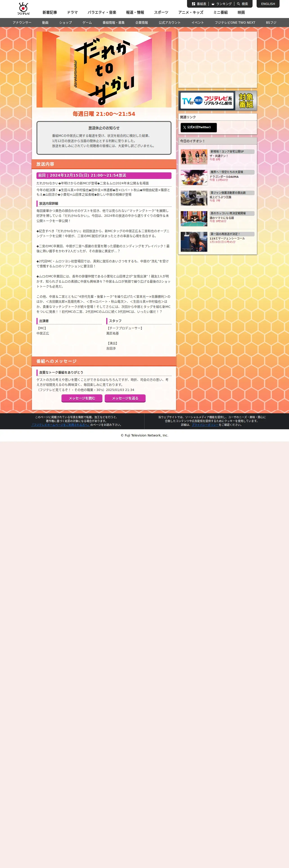The height and width of the screenshot is (868, 289).
Task: Open the アニメ・キッズ menu
Action: click(x=191, y=12)
